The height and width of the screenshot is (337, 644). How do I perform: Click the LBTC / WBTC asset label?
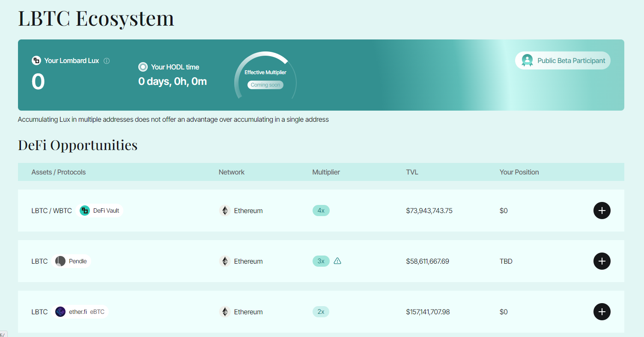[x=52, y=211]
